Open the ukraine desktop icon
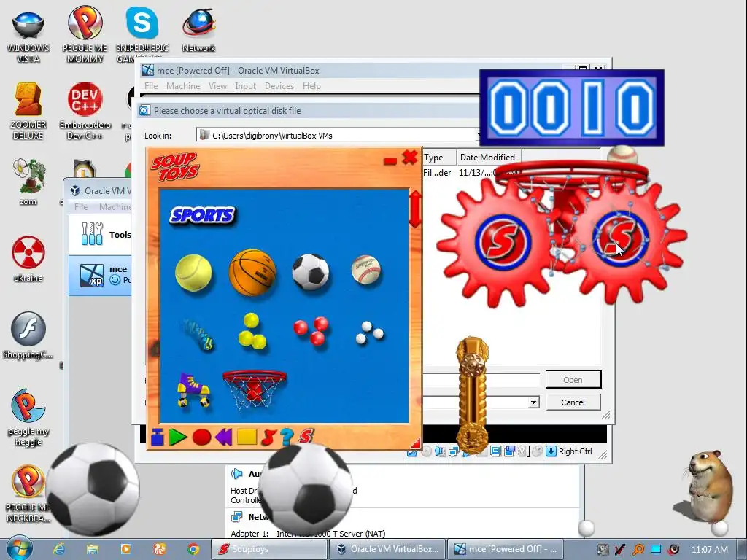This screenshot has height=560, width=747. pos(28,259)
